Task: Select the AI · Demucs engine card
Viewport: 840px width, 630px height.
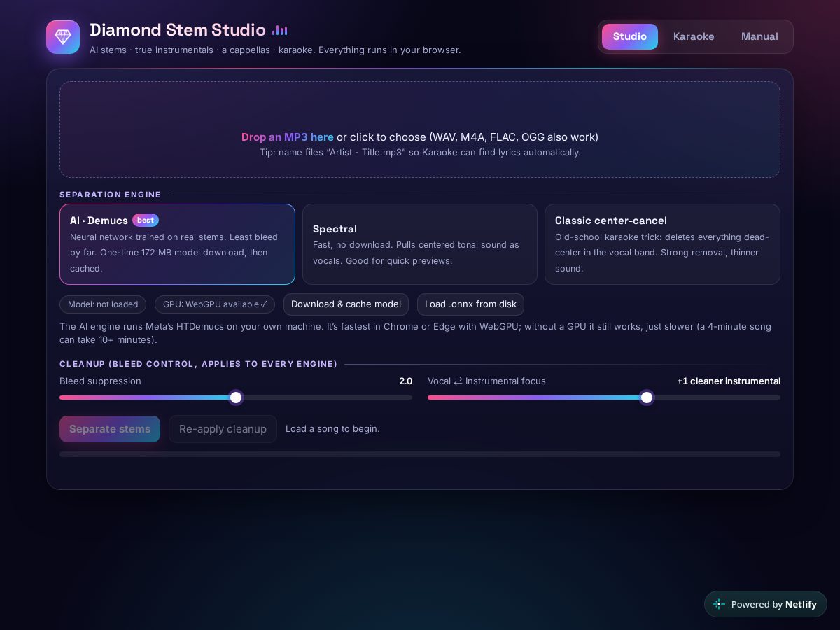Action: (177, 244)
